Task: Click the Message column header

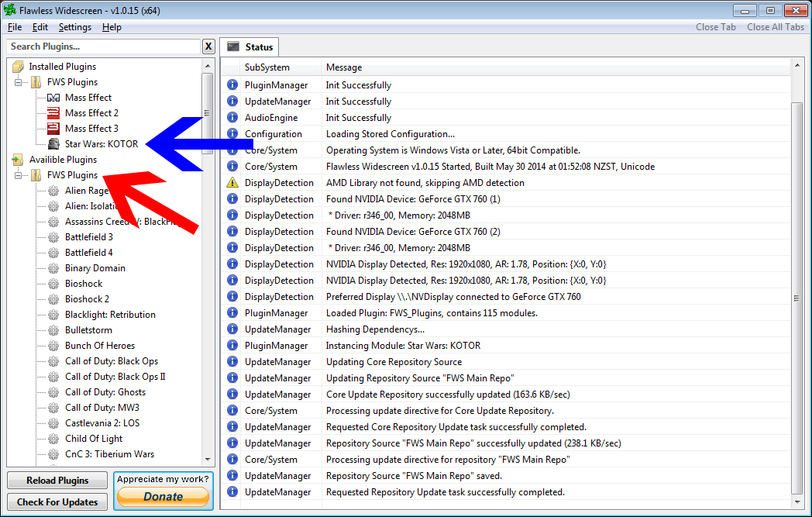Action: coord(556,67)
